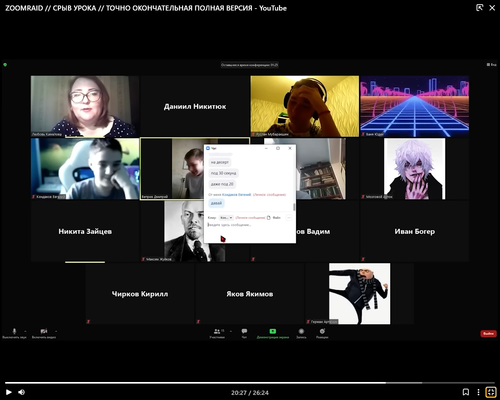Select the 'Никита Зайцев' participant tile
The width and height of the screenshot is (500, 400).
(85, 231)
